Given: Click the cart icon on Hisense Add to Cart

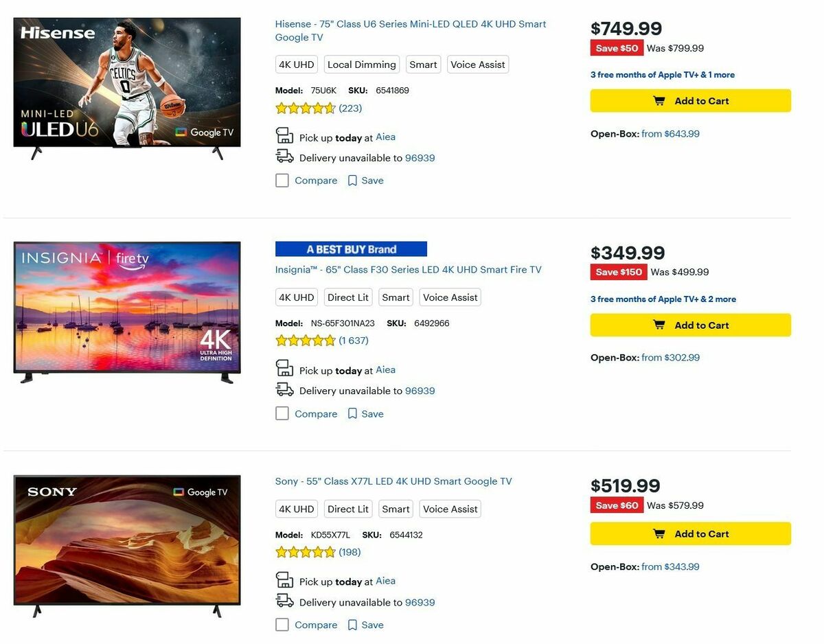Looking at the screenshot, I should point(660,100).
